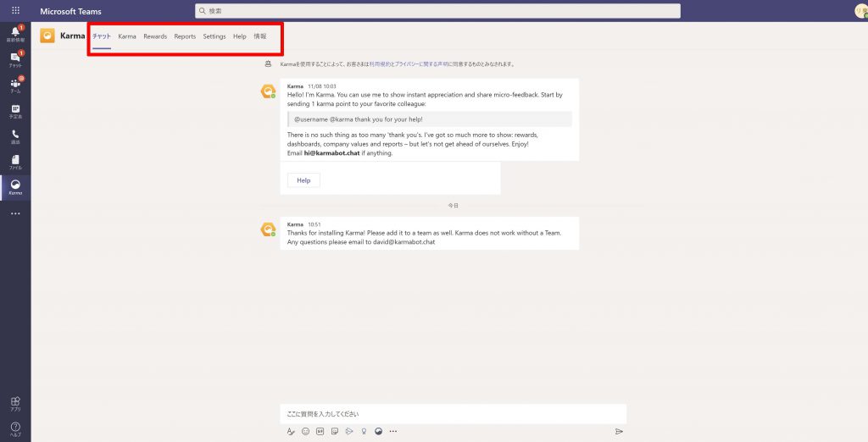The image size is (868, 442).
Task: Click the hi@karmabot.chat email text
Action: tap(332, 153)
